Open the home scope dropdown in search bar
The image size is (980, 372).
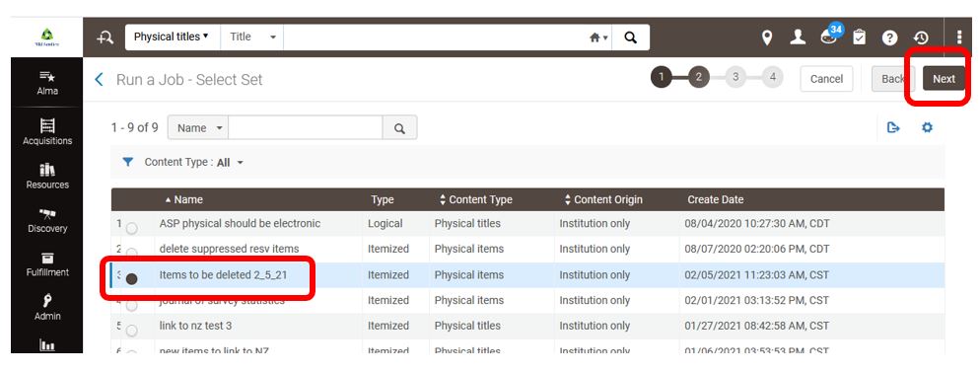tap(598, 37)
